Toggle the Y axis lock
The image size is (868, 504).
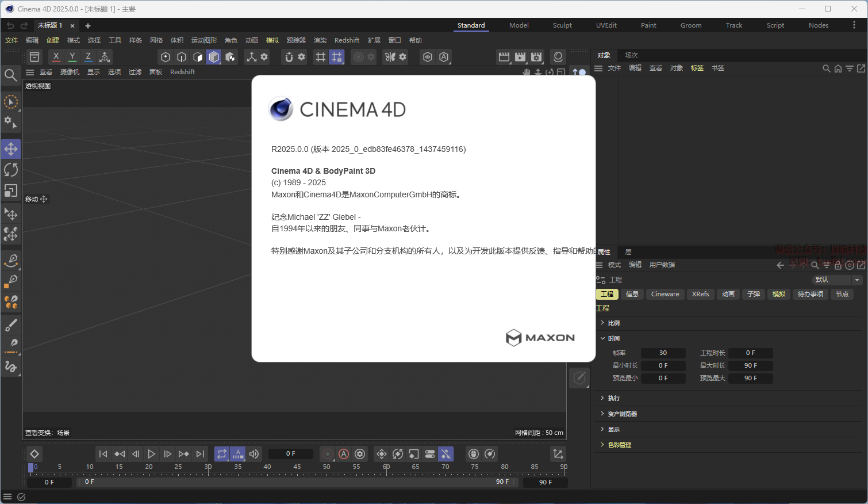72,57
